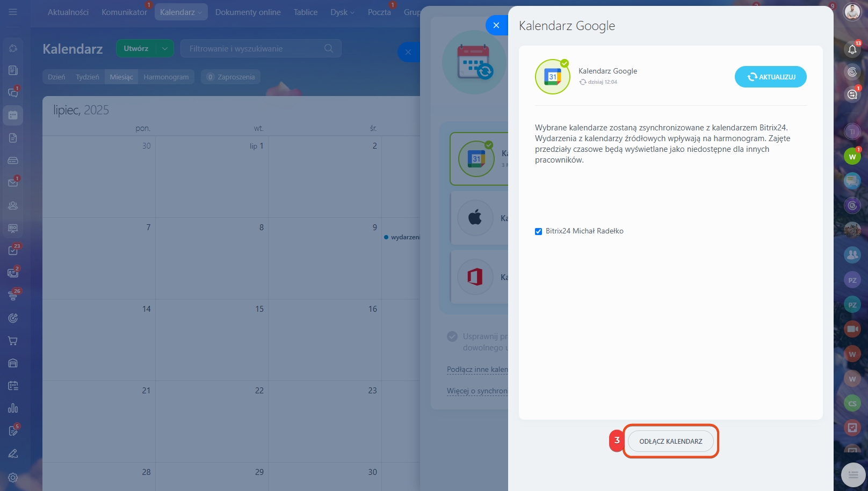The width and height of the screenshot is (868, 491).
Task: Click the Odłącz kalendarz button
Action: pyautogui.click(x=670, y=441)
